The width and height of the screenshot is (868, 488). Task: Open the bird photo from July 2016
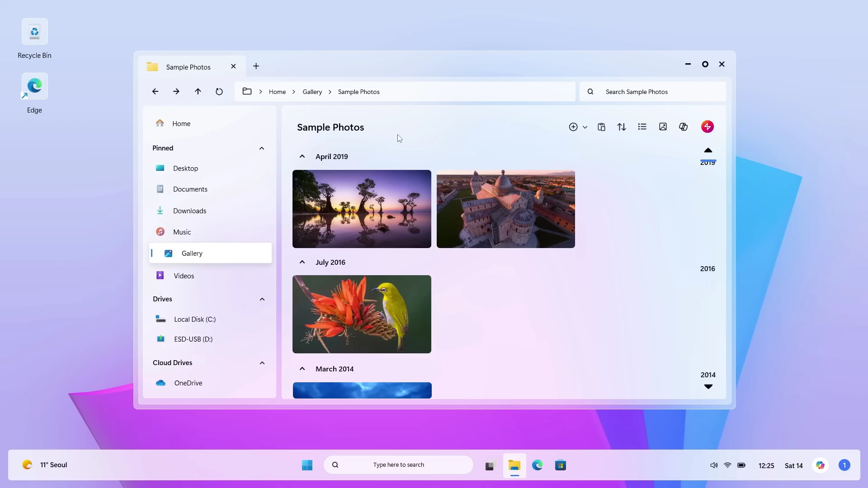(x=362, y=314)
